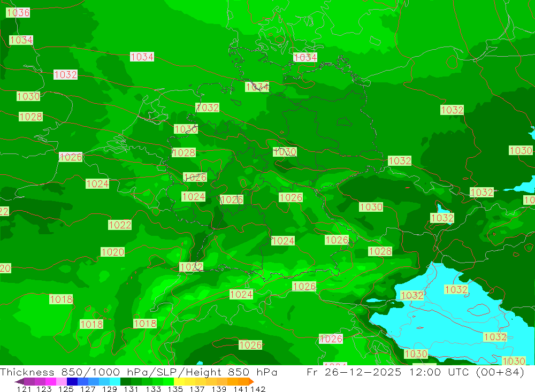535x392 pixels.
Task: Click the 141 legend value
Action: [241, 389]
